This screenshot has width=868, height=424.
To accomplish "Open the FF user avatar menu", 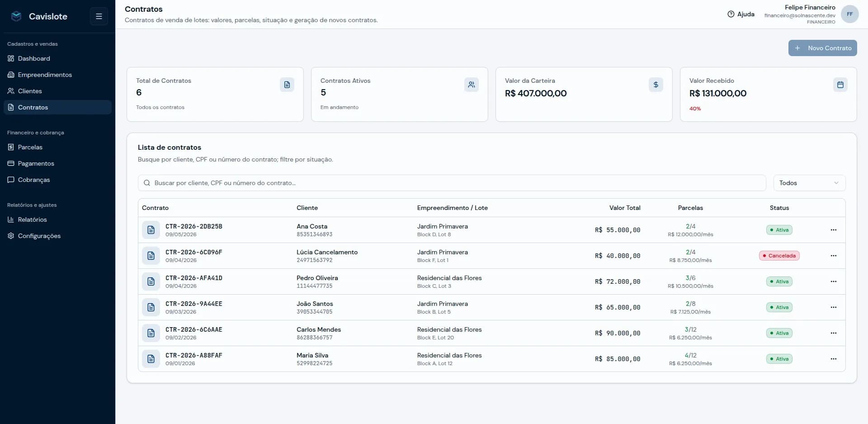I will tap(849, 14).
